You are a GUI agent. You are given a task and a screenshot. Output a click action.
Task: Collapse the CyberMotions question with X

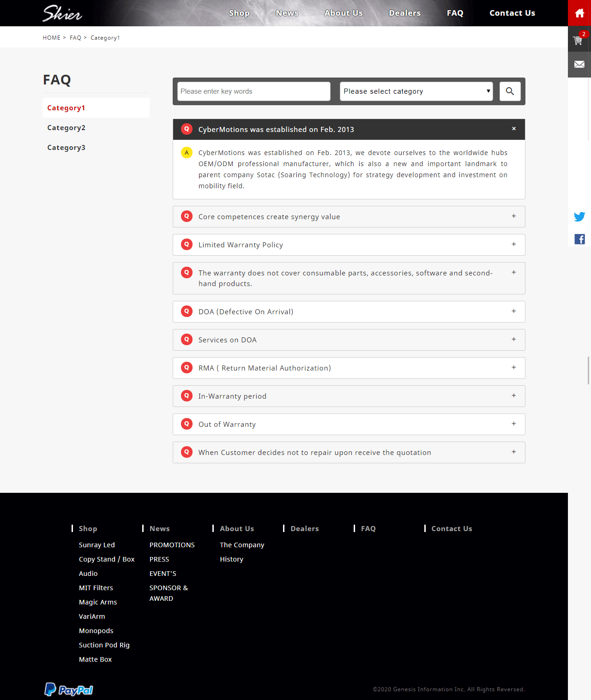(514, 129)
